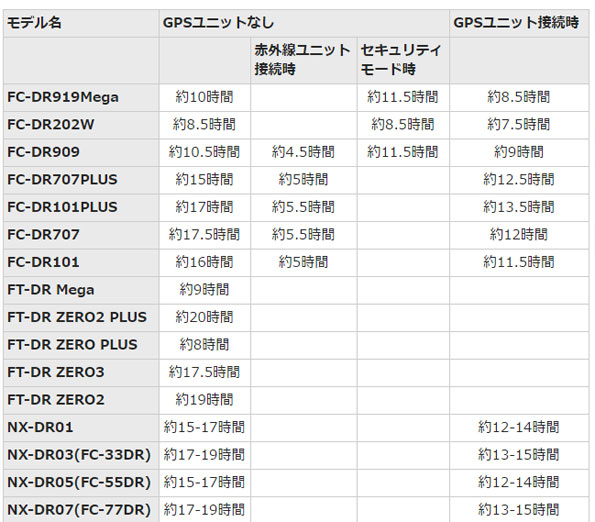Select the FC-DR101PLUS model cell
This screenshot has height=522, width=595.
(62, 207)
